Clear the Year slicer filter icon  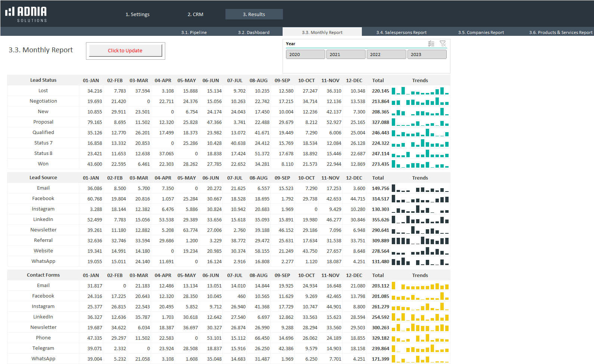(x=443, y=44)
